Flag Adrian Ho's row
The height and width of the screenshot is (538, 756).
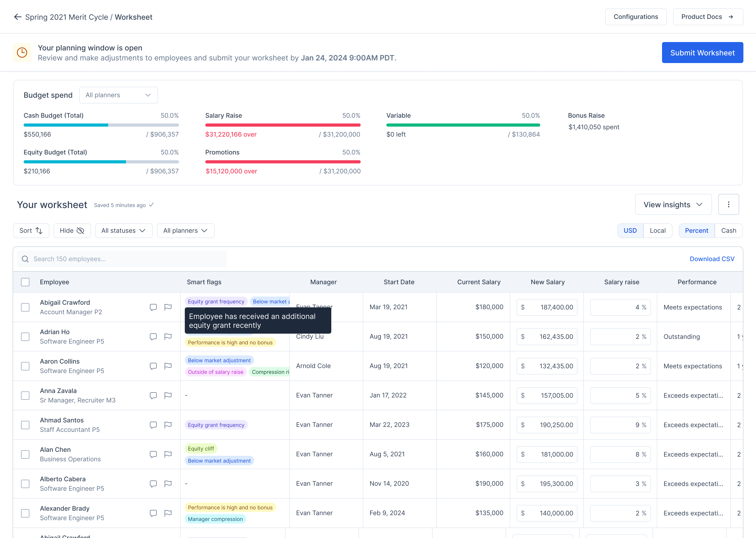168,337
